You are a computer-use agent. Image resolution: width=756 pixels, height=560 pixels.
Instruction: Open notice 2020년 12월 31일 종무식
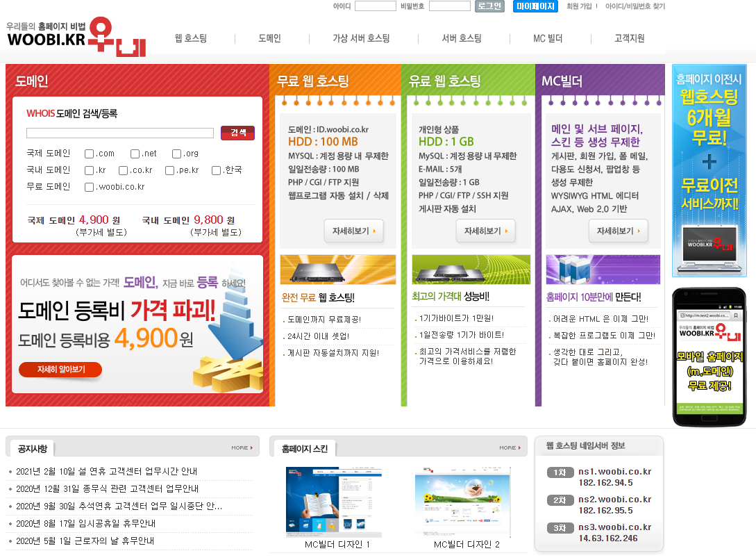pyautogui.click(x=107, y=488)
